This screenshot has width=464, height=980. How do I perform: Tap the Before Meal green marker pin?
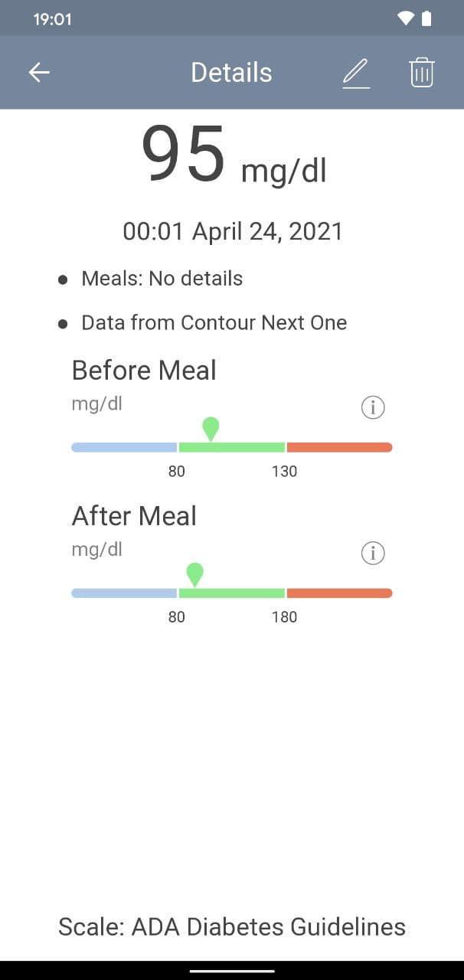click(211, 428)
